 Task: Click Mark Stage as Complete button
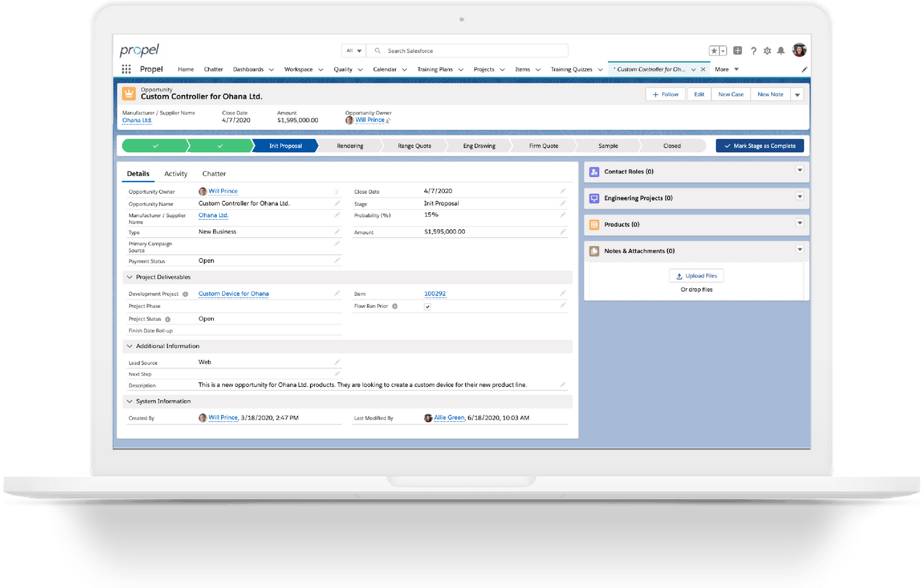pyautogui.click(x=759, y=146)
